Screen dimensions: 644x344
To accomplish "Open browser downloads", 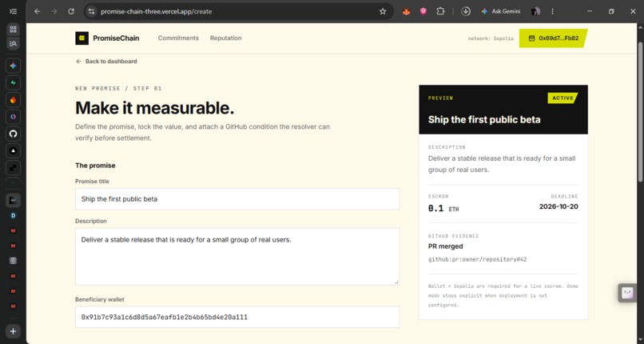I will pos(466,11).
